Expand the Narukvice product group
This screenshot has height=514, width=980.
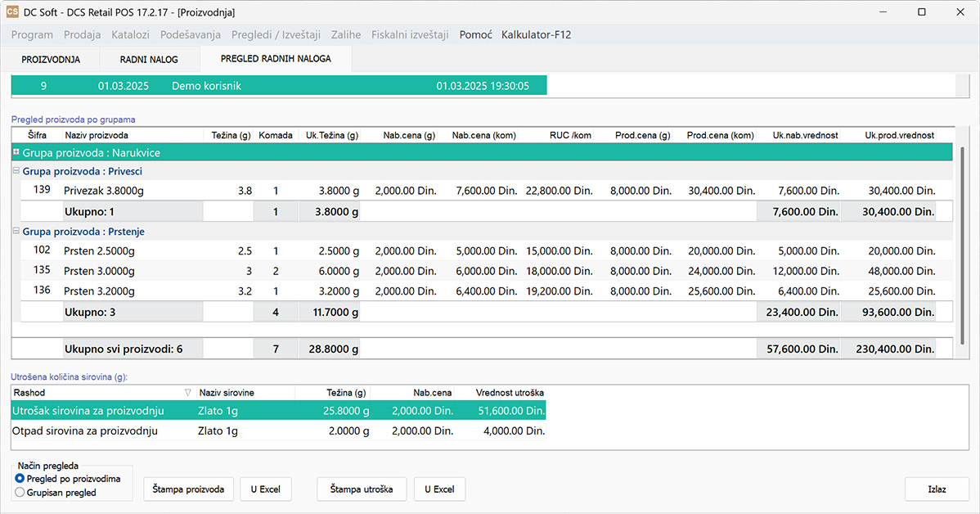[16, 152]
